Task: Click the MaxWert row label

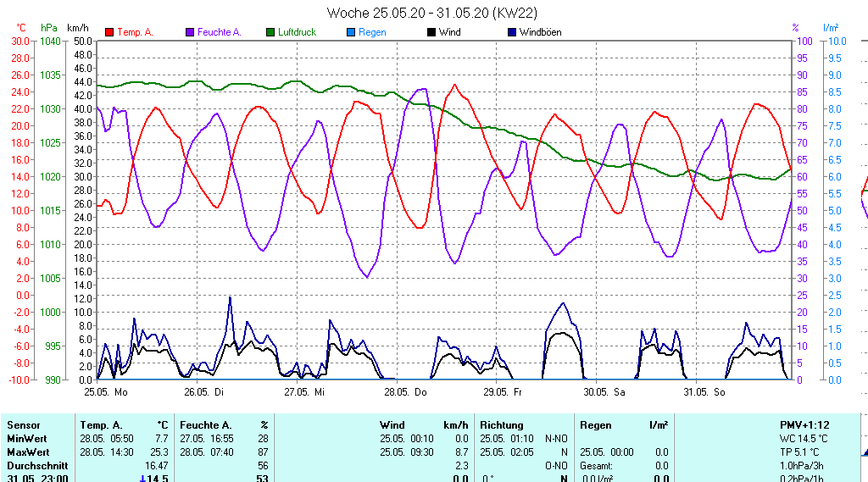Action: coord(28,452)
